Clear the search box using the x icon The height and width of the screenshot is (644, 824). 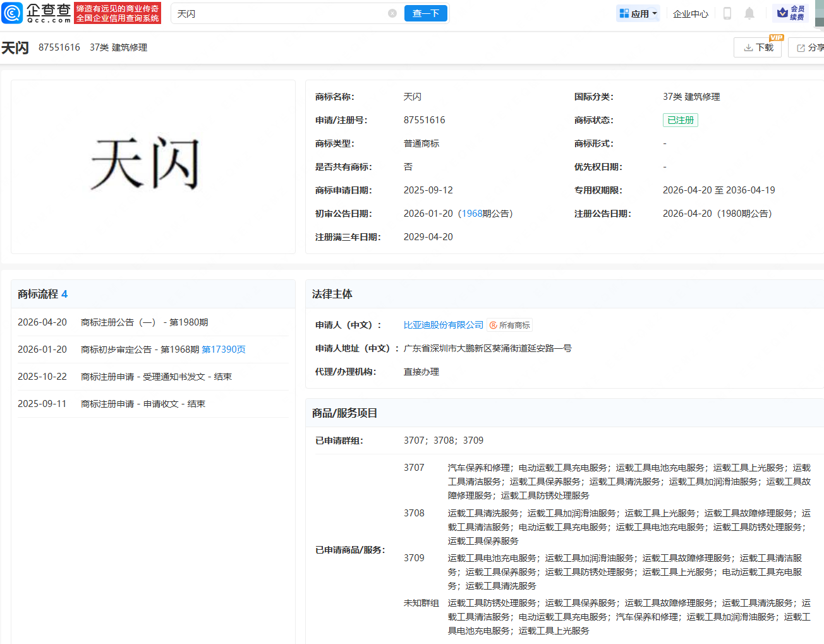click(x=392, y=13)
